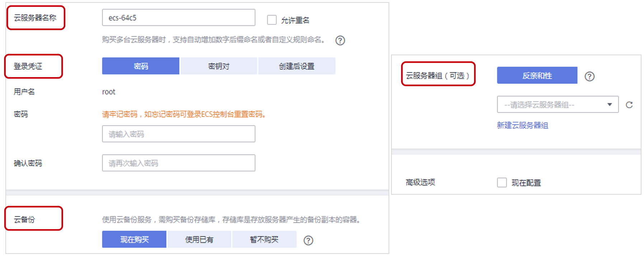Click refresh icon beside server group dropdown

(x=629, y=105)
